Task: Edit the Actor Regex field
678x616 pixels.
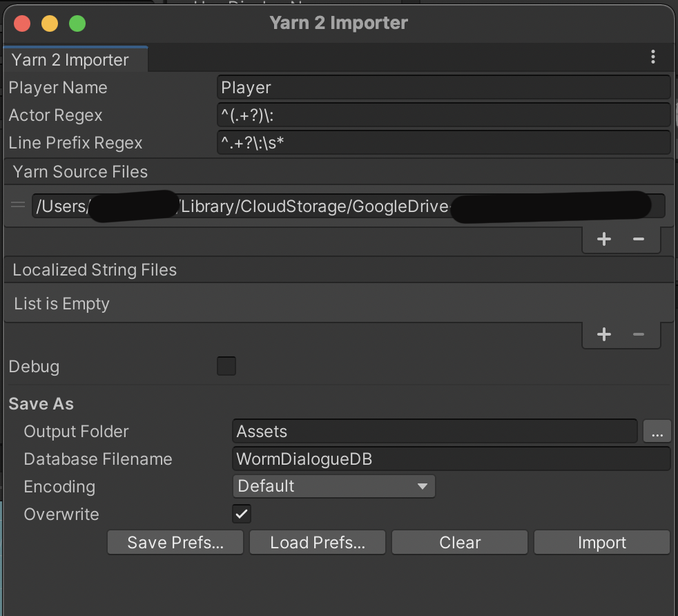Action: tap(444, 115)
